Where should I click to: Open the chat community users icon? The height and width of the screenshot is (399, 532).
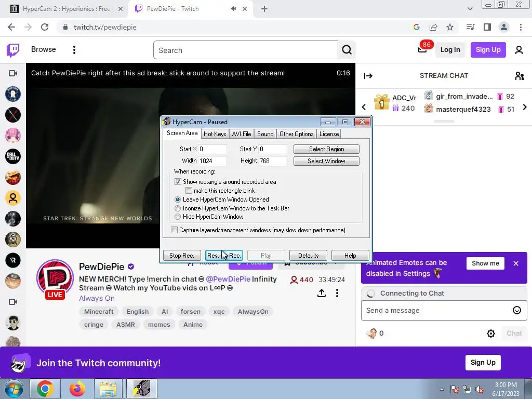pyautogui.click(x=520, y=76)
